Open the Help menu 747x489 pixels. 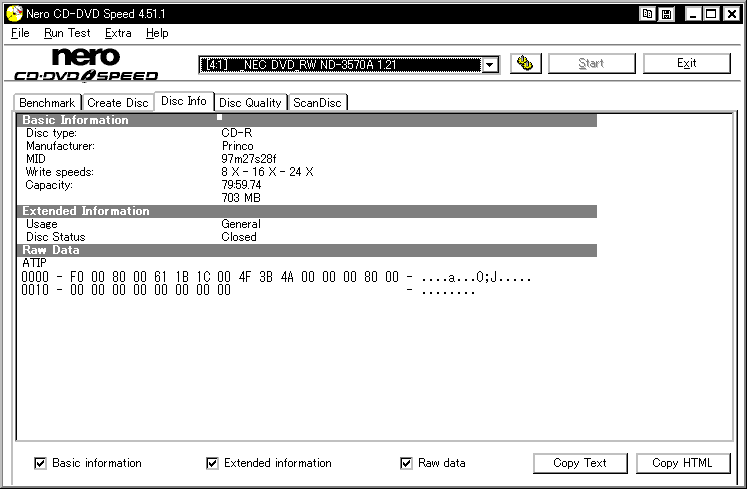pos(157,33)
